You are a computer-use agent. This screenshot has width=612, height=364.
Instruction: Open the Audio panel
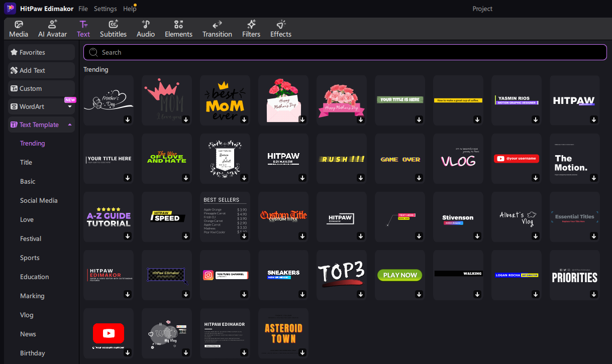pos(146,29)
